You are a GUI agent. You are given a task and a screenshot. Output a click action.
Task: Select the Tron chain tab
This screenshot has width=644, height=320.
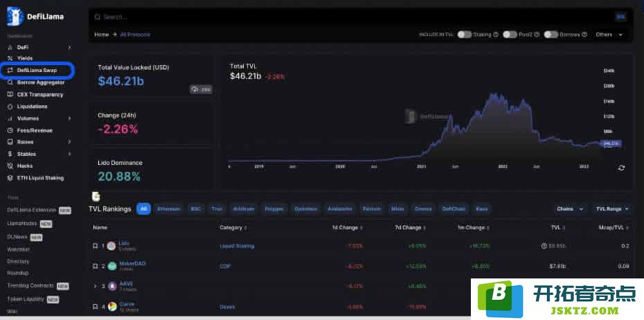point(217,208)
